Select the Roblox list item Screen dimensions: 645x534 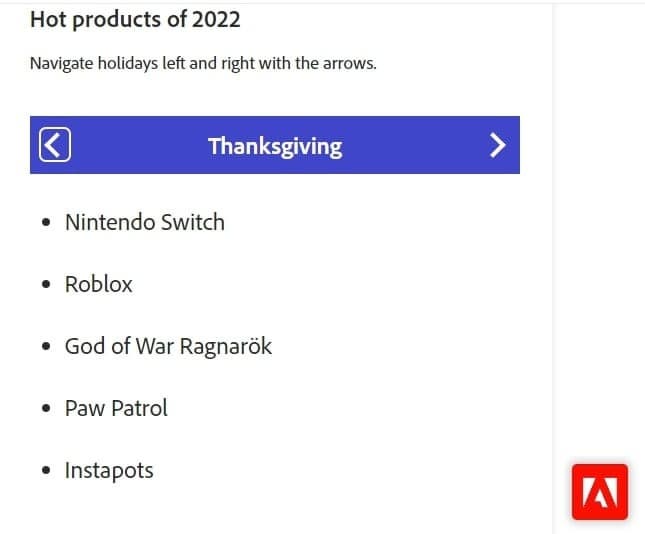click(99, 284)
